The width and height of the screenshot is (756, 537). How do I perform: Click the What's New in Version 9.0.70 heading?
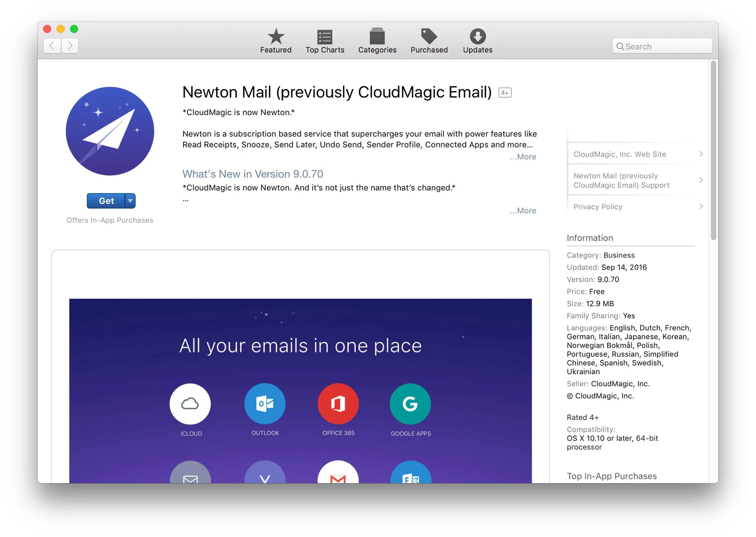[253, 174]
